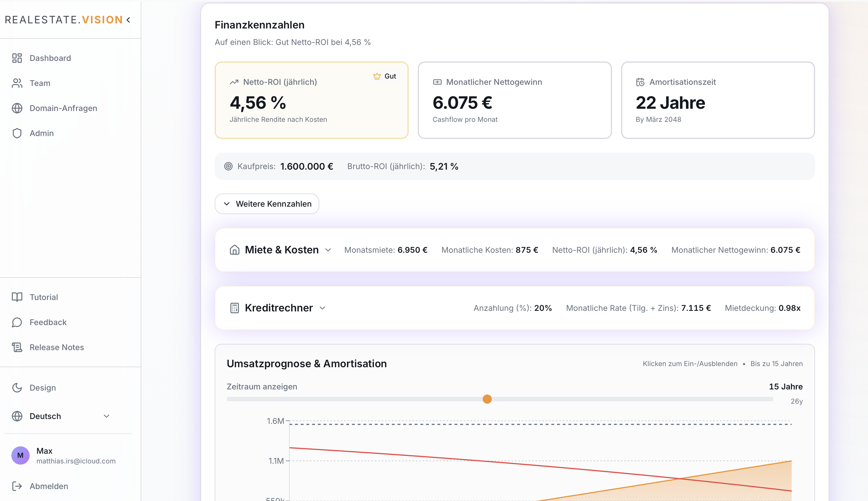Expand the Miete & Kosten details
Image resolution: width=868 pixels, height=501 pixels.
coord(328,250)
